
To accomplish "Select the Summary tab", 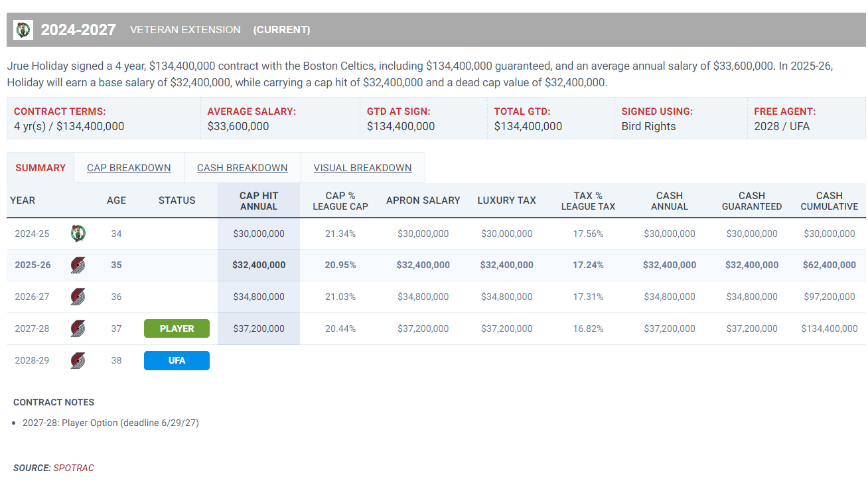I will coord(40,168).
